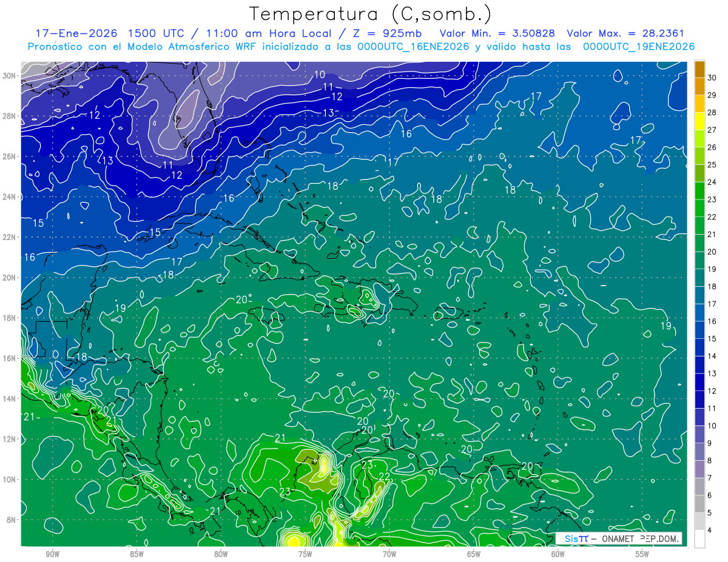Click the legend scale label "30"
This screenshot has height=562, width=728.
click(712, 78)
